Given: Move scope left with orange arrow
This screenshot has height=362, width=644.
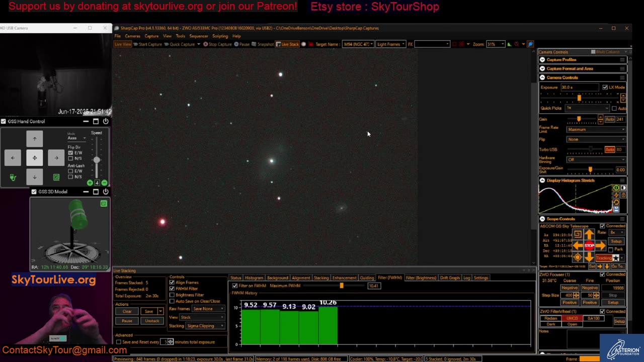Looking at the screenshot, I should (578, 245).
